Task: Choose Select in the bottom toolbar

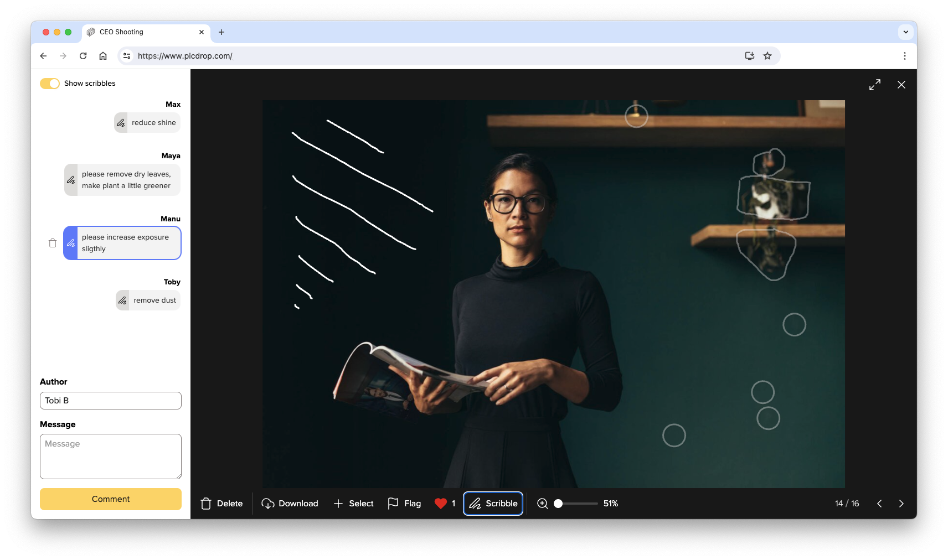Action: pos(353,504)
